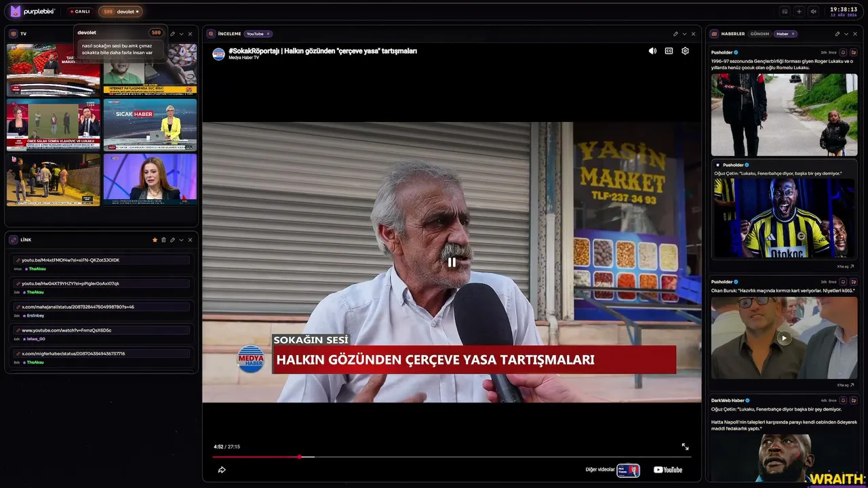Open the x.com/migferhaber status link
Viewport: 868px width, 488px height.
click(x=102, y=354)
